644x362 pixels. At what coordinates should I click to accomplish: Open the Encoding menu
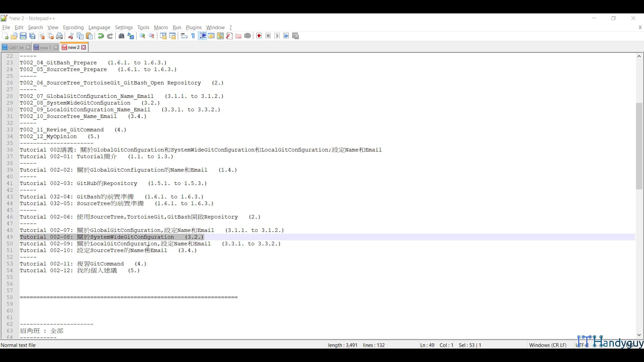[x=73, y=27]
